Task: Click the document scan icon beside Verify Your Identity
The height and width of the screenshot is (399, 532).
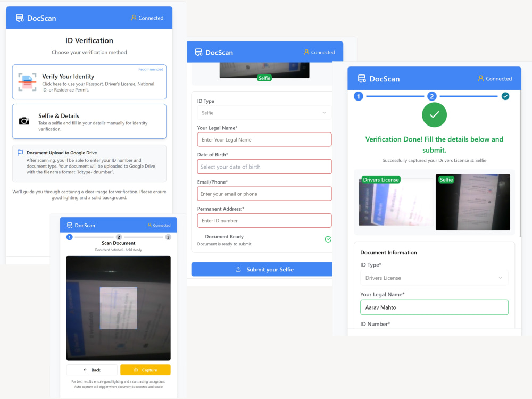Action: pyautogui.click(x=27, y=82)
